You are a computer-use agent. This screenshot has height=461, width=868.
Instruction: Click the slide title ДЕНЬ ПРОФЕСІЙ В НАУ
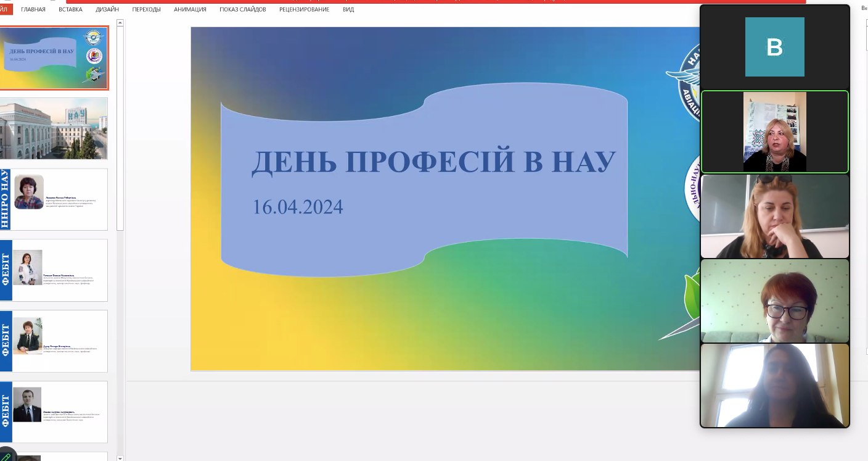(433, 162)
